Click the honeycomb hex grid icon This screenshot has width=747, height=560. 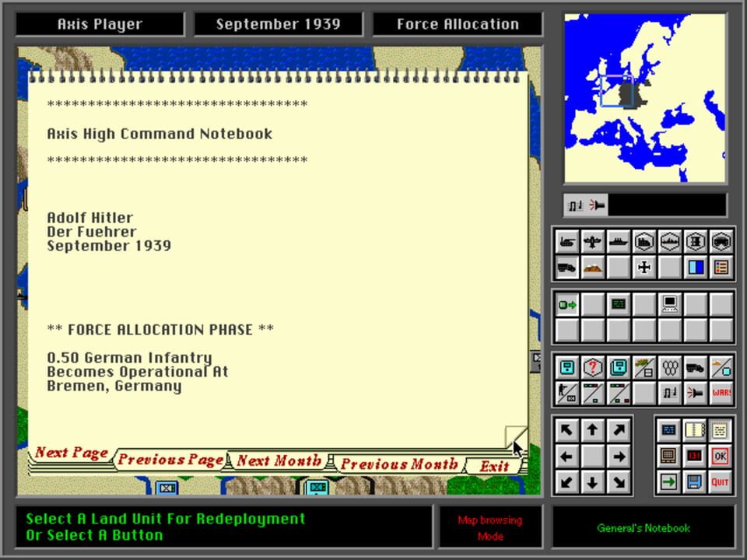[x=669, y=367]
